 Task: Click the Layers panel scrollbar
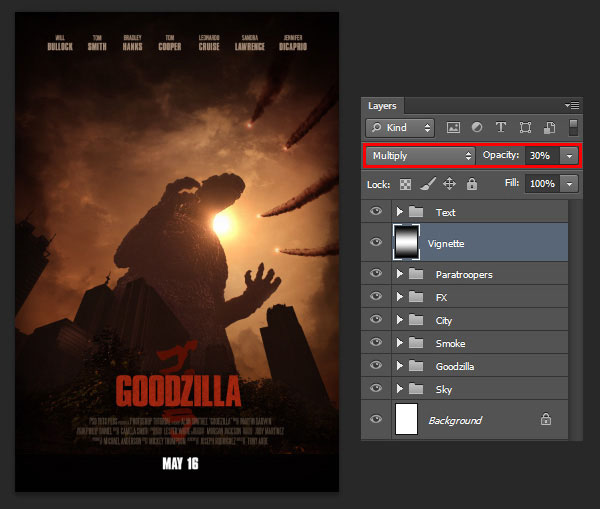click(x=575, y=320)
